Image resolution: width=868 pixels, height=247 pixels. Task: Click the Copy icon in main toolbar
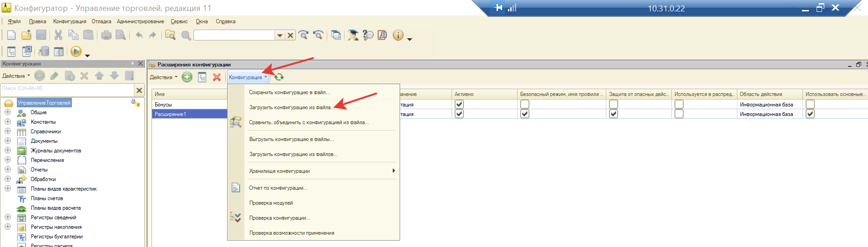click(73, 35)
